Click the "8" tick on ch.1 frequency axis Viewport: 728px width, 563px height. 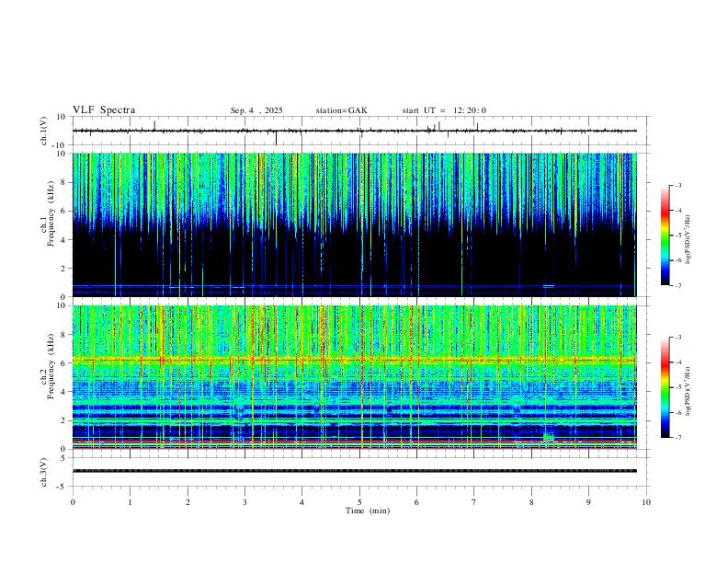pyautogui.click(x=63, y=182)
